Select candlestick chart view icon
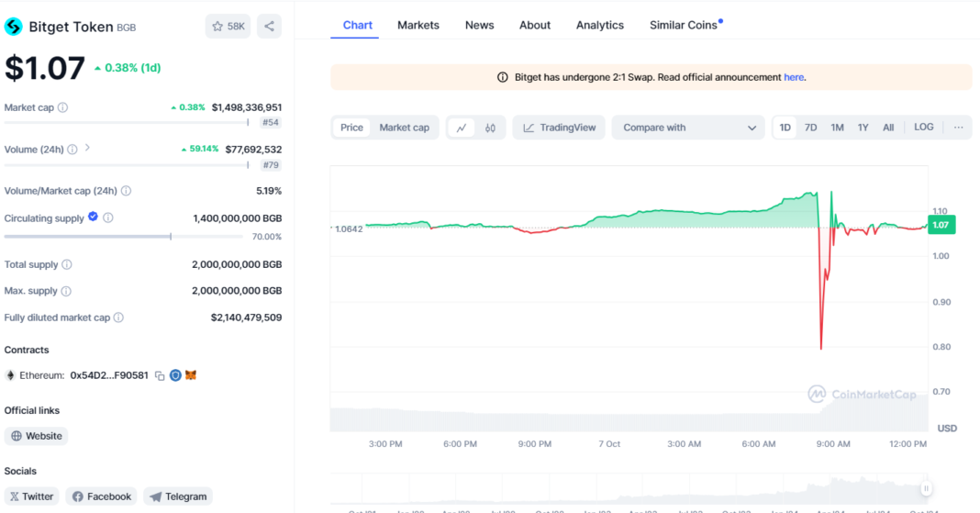Screen dimensions: 980x513 (x=490, y=128)
